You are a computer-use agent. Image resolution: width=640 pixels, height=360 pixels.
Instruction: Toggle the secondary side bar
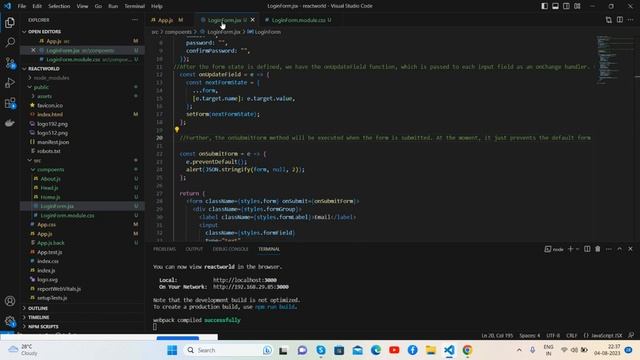click(567, 6)
